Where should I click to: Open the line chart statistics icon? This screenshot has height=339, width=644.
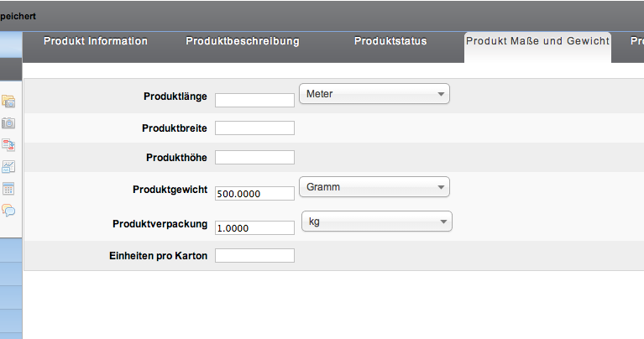click(x=8, y=167)
